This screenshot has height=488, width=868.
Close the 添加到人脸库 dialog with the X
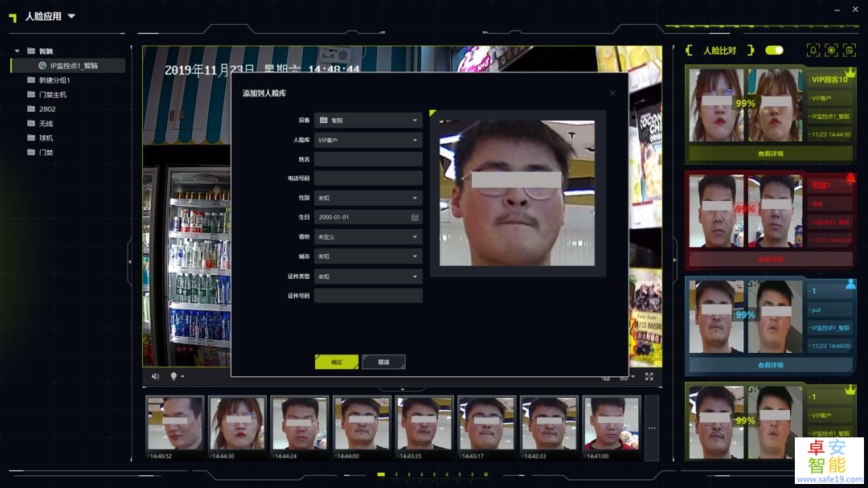point(612,93)
